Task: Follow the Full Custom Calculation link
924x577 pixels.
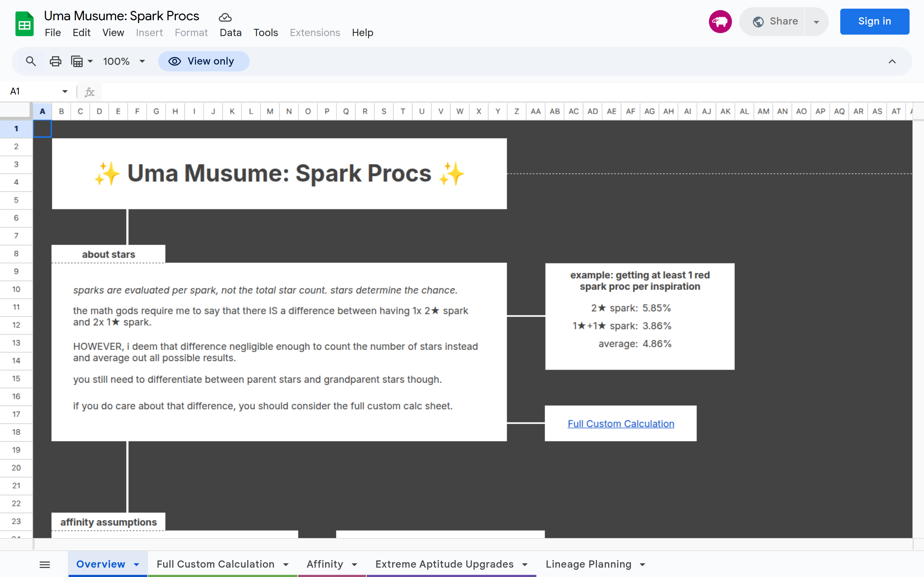Action: tap(620, 424)
